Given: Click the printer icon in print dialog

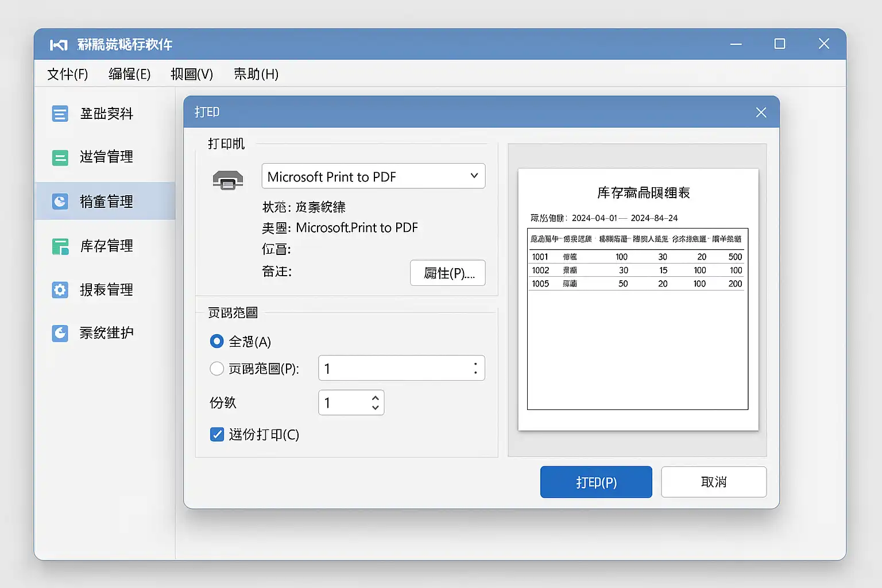Looking at the screenshot, I should tap(228, 180).
